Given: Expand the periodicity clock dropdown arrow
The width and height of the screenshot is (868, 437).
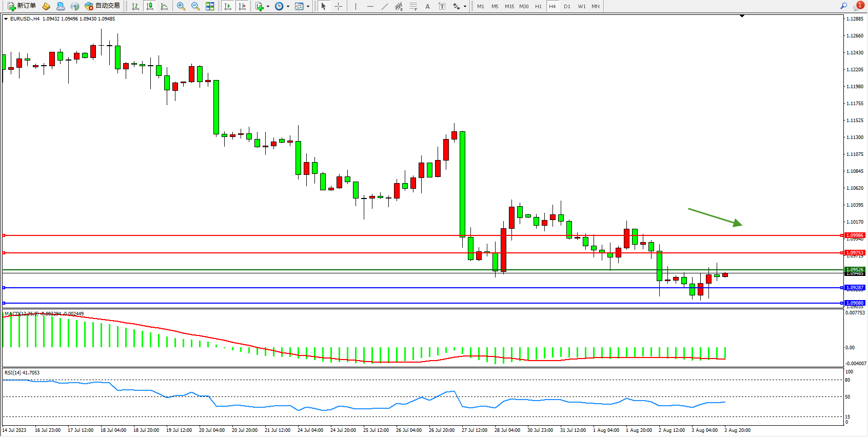Looking at the screenshot, I should (x=288, y=7).
